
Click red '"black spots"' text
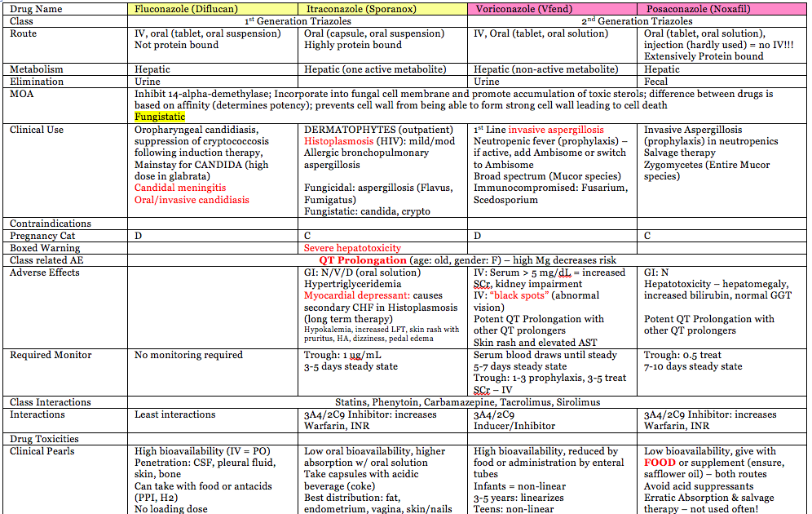pyautogui.click(x=519, y=296)
